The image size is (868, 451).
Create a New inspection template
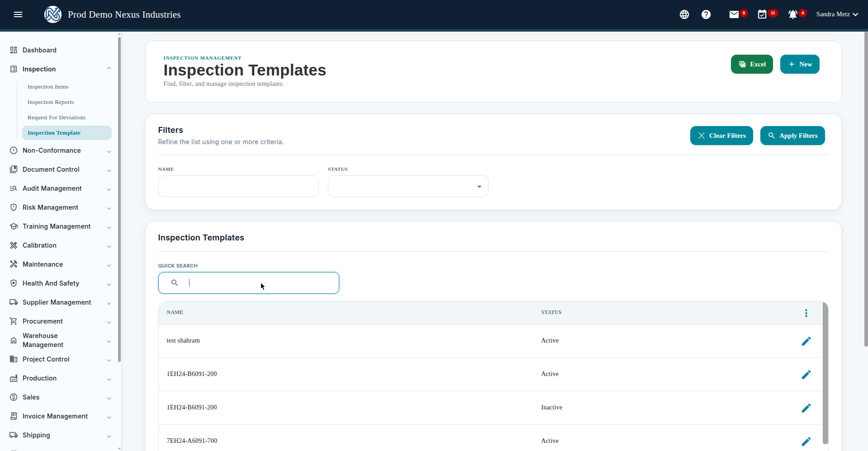click(x=800, y=64)
